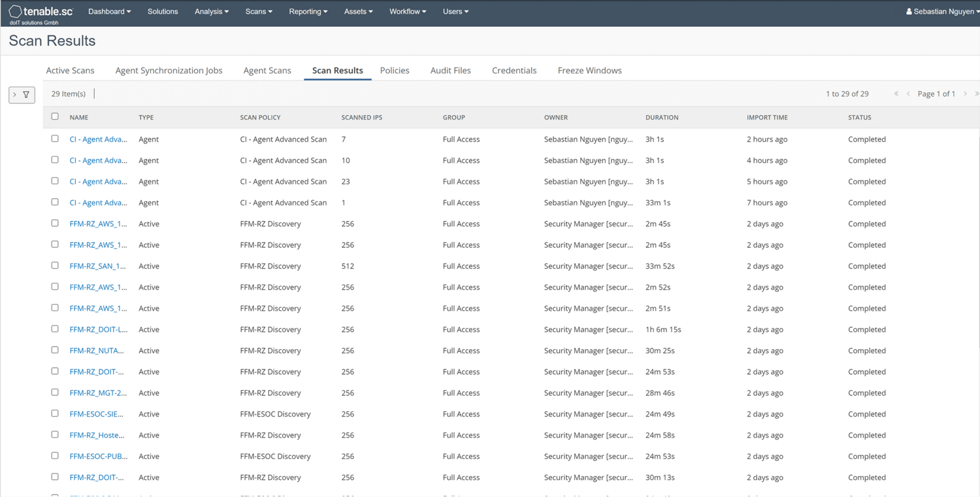Select checkbox for FFM-RZ_MGT-2 scan row

[x=55, y=392]
